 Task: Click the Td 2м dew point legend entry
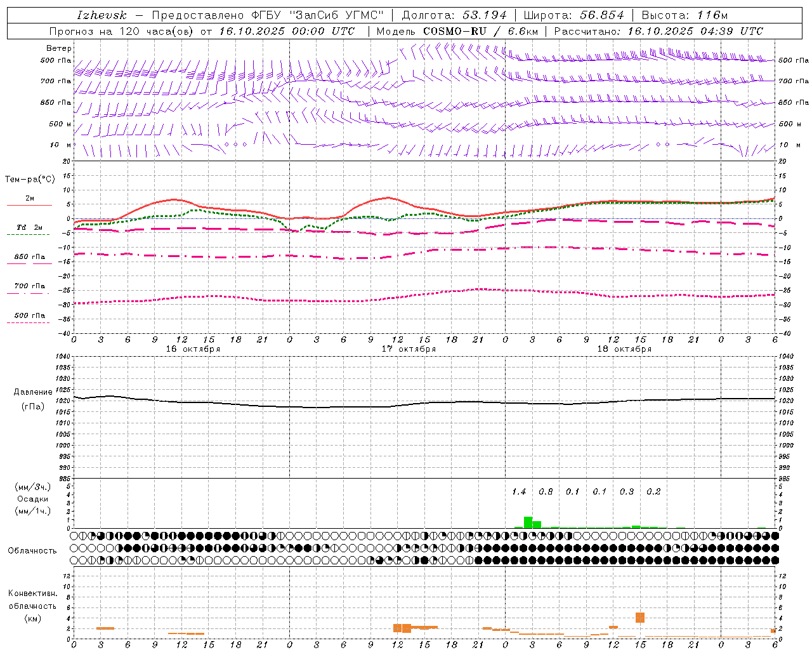click(x=29, y=227)
